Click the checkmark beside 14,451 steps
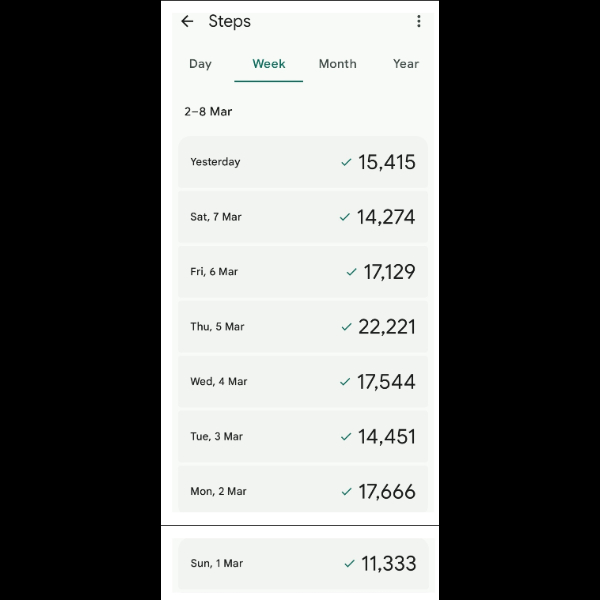 (x=346, y=437)
